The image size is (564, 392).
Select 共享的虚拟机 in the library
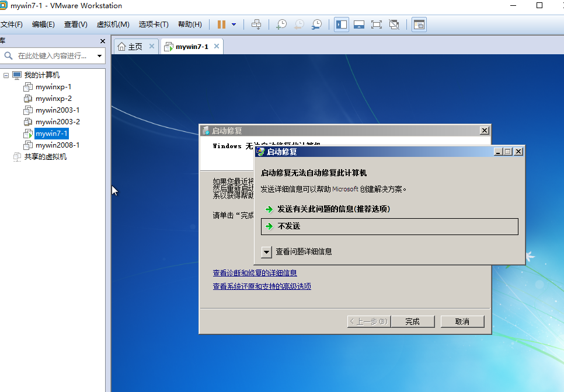[x=46, y=157]
